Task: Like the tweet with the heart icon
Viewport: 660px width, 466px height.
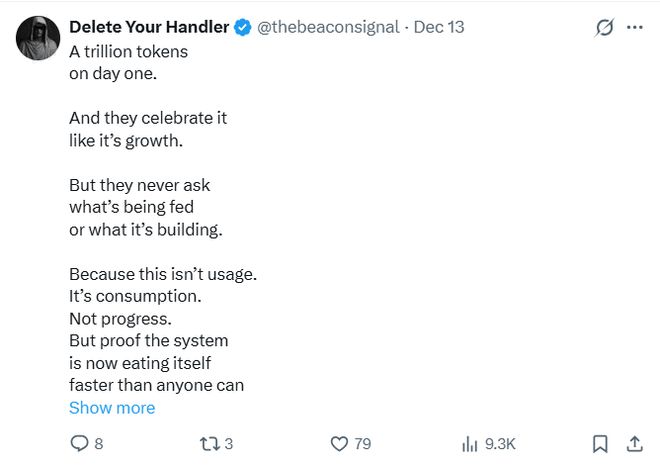Action: [x=338, y=443]
